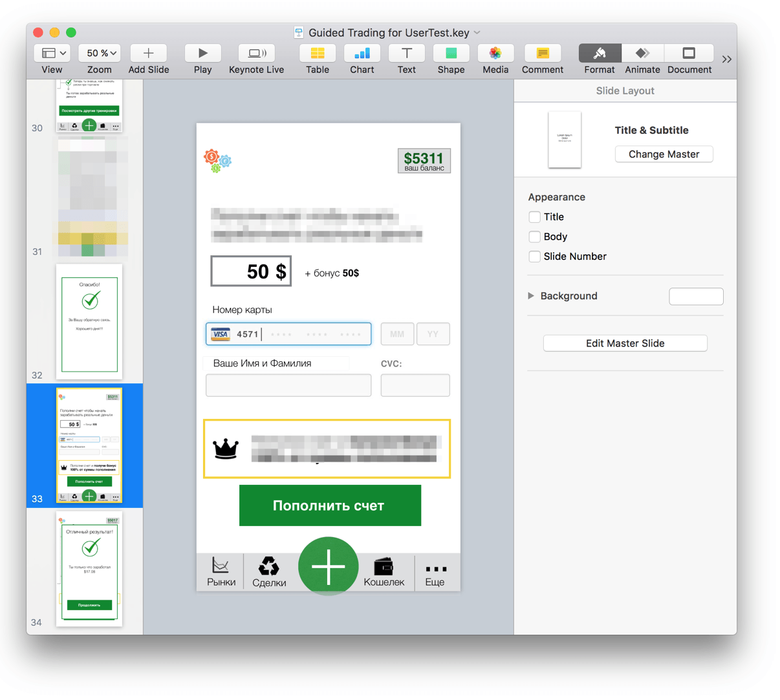Open the Background color well
780x700 pixels.
696,296
